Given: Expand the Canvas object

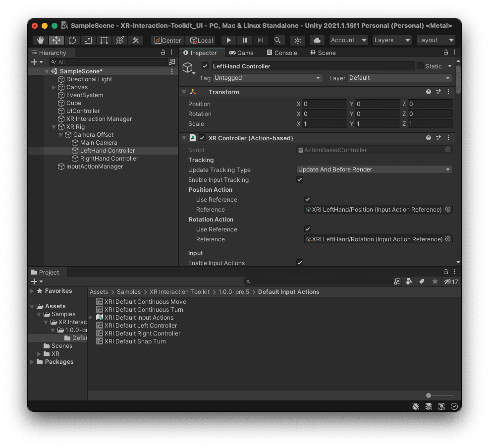Looking at the screenshot, I should coord(54,87).
